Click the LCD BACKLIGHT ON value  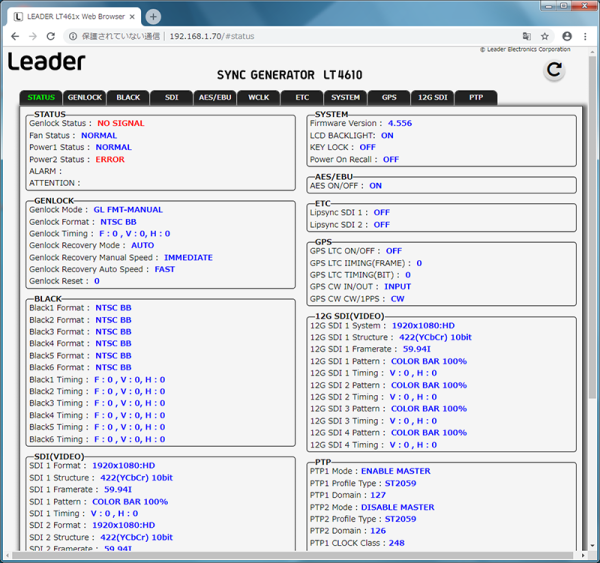click(x=387, y=135)
